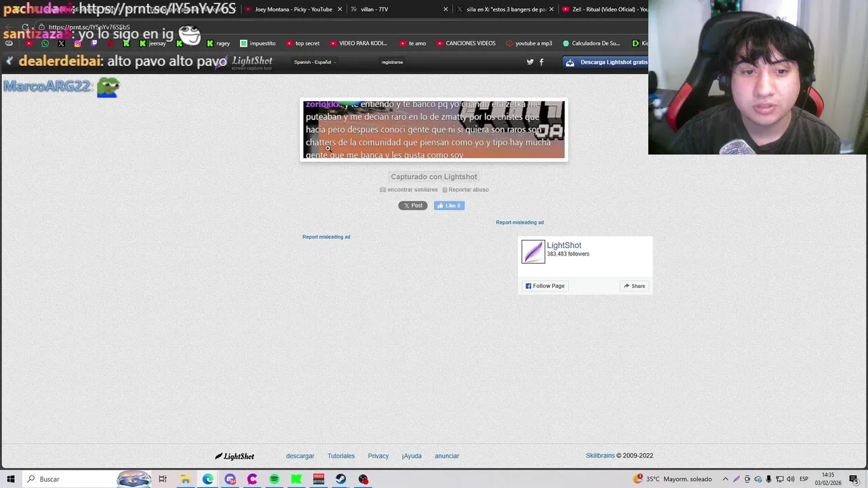Open the Tutoriales footer link
868x488 pixels.
(341, 456)
